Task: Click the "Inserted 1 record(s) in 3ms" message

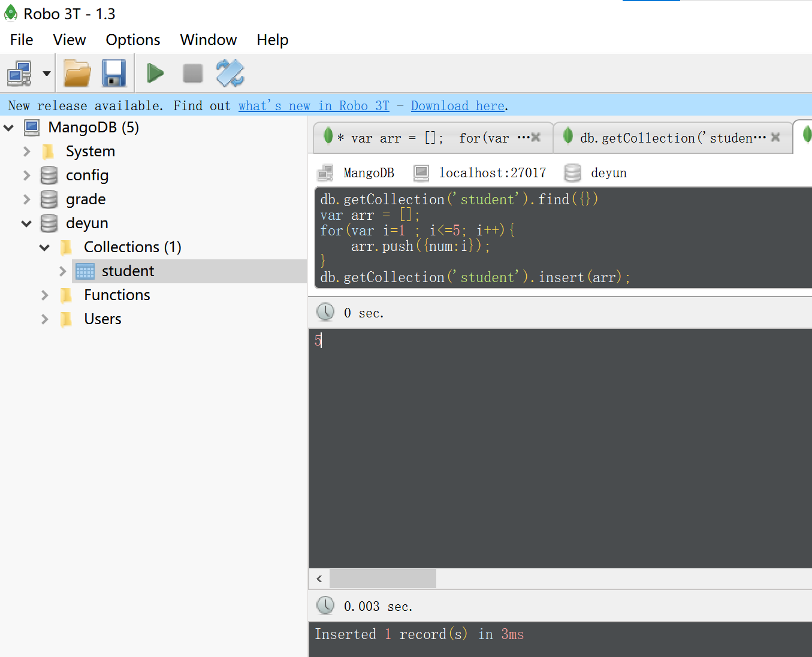Action: 419,634
